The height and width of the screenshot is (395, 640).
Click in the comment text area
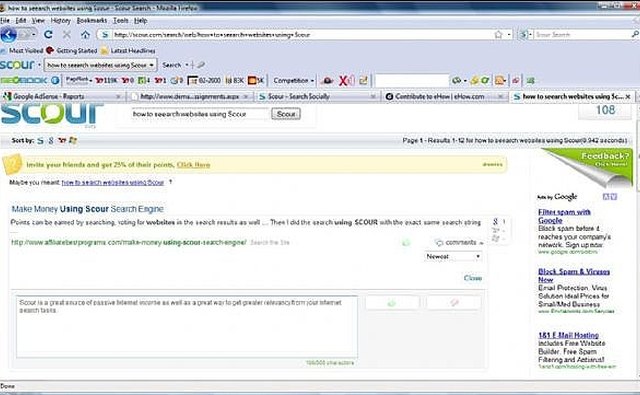pyautogui.click(x=187, y=326)
